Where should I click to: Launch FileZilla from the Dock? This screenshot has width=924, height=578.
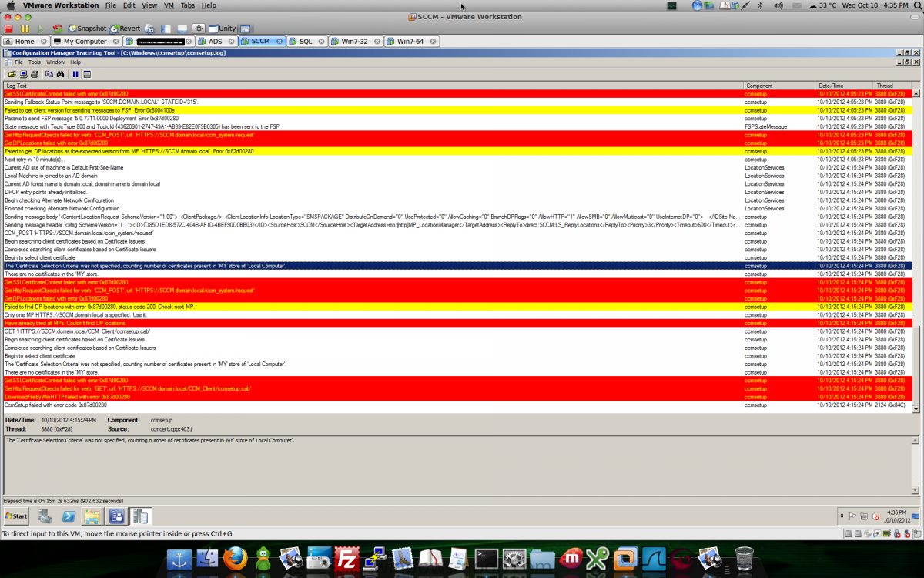[x=349, y=558]
